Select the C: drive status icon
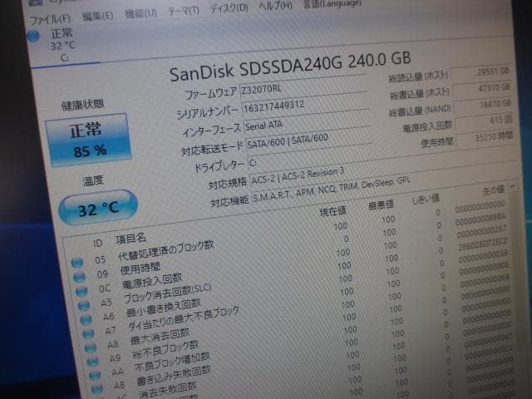Viewport: 532px width, 399px height. [x=33, y=36]
